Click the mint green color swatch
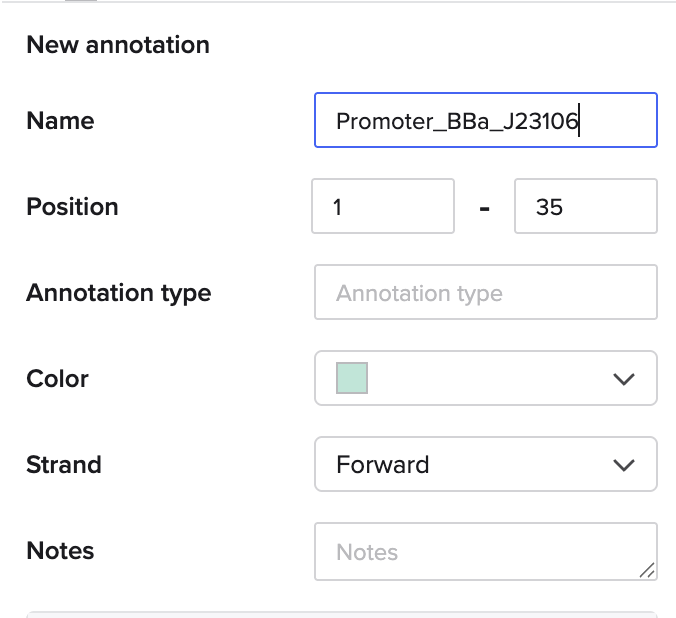Screen dimensions: 676x618 [x=352, y=379]
